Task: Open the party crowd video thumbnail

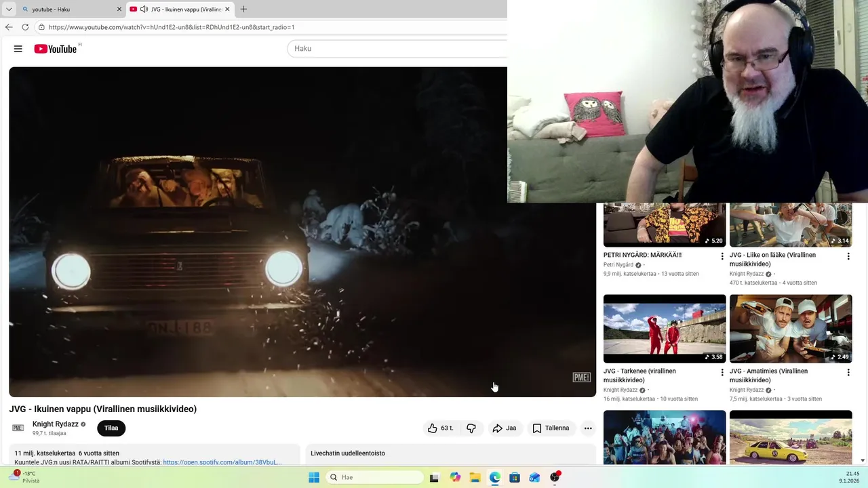Action: point(665,437)
